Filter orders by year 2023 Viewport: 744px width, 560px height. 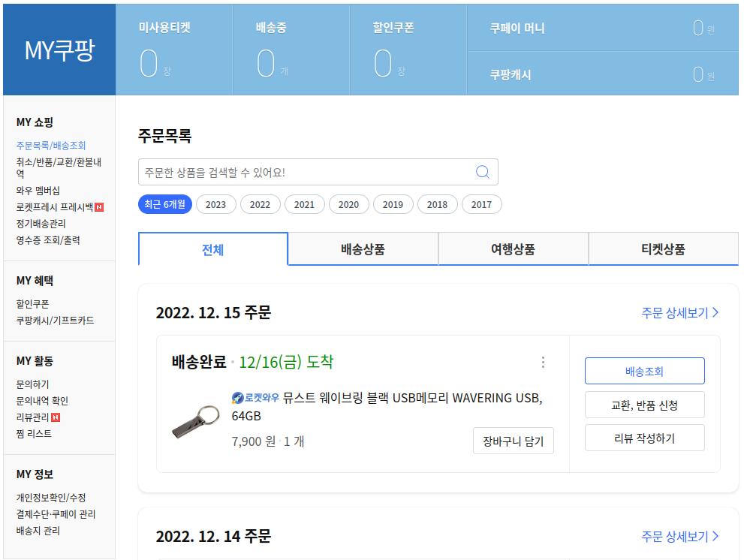click(216, 204)
